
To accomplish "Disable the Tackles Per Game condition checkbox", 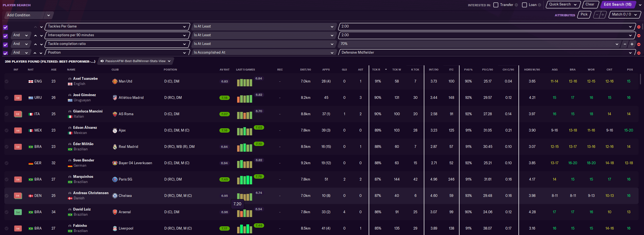I will [x=5, y=28].
